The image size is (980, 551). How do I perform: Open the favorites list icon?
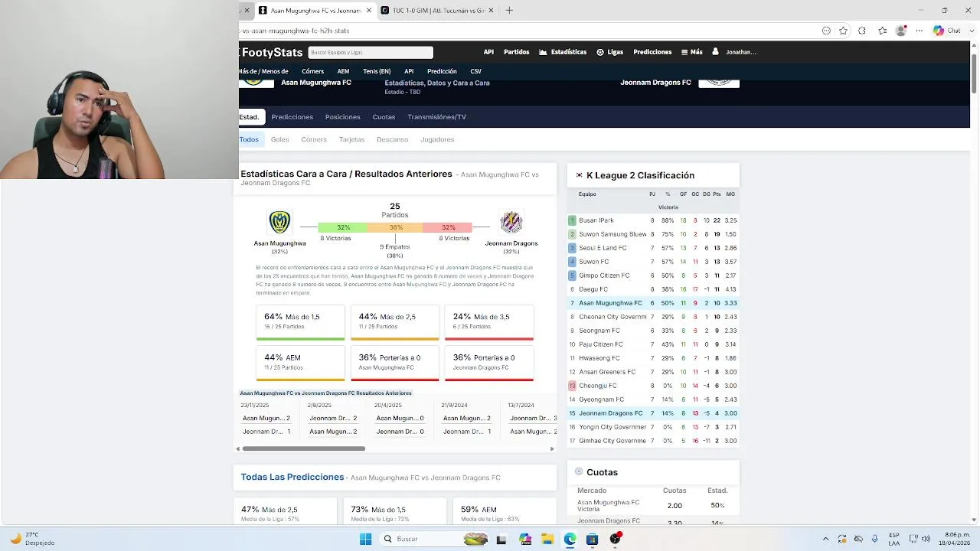(x=882, y=31)
